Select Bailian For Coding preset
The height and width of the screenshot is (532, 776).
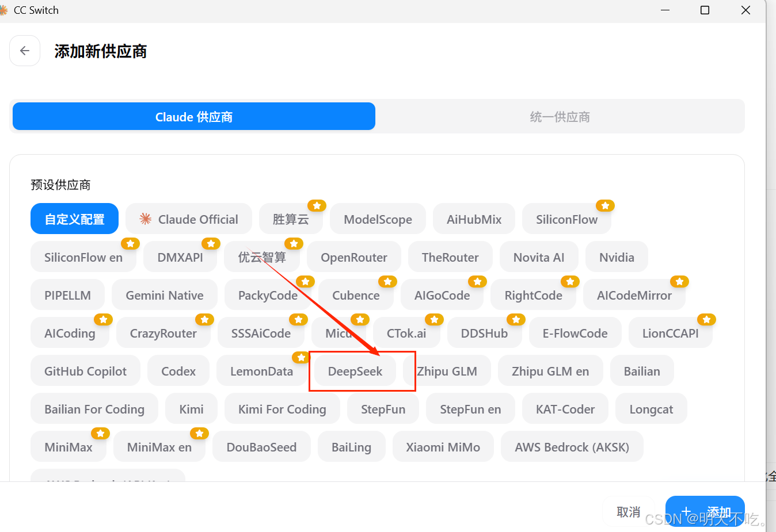(94, 409)
